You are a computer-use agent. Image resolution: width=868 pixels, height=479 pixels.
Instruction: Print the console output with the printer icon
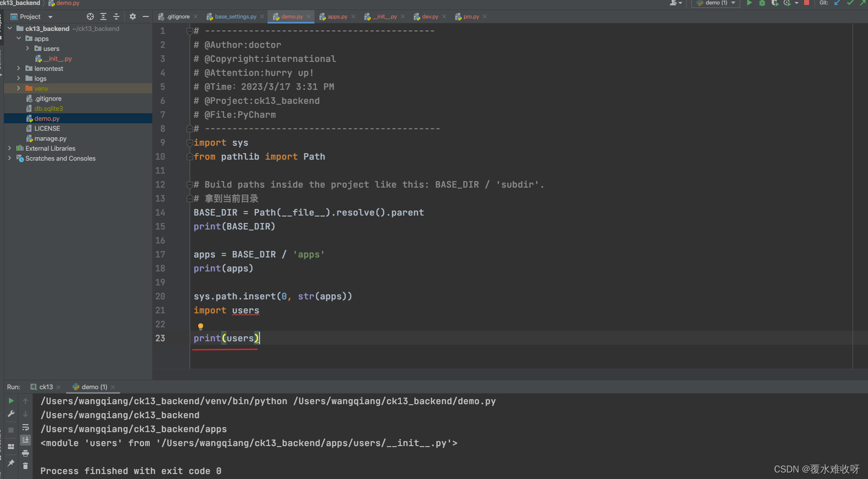pyautogui.click(x=25, y=453)
